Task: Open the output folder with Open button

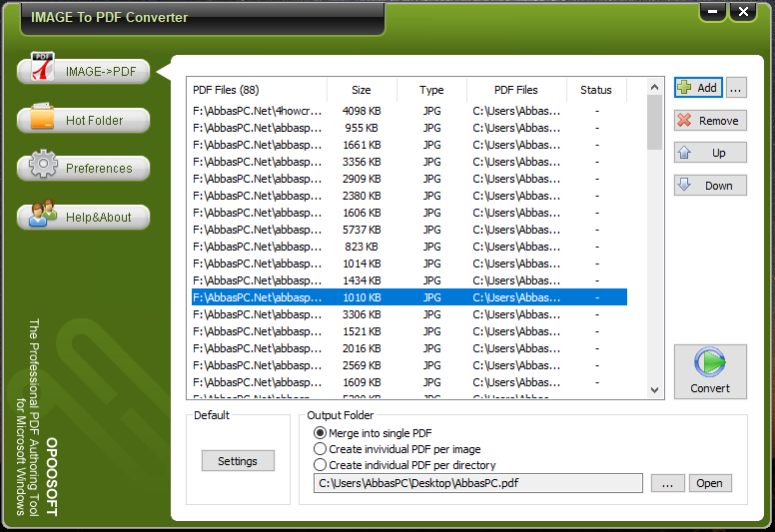Action: [710, 483]
